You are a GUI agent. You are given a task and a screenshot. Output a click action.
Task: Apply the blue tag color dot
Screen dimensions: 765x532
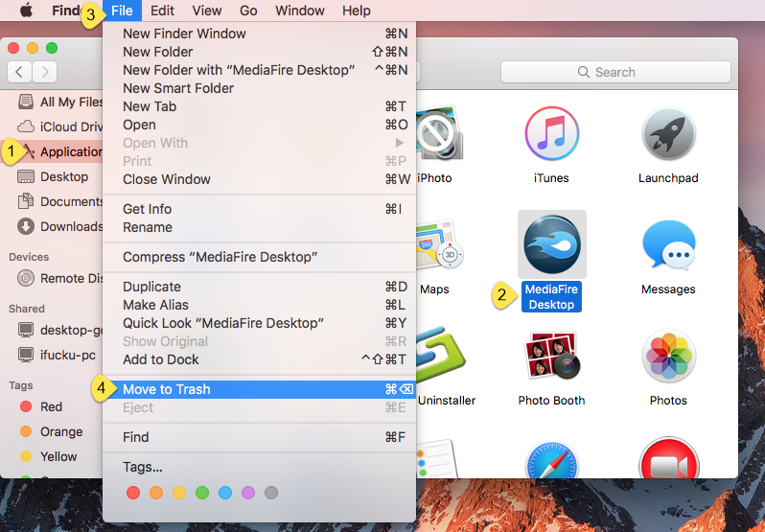(225, 493)
